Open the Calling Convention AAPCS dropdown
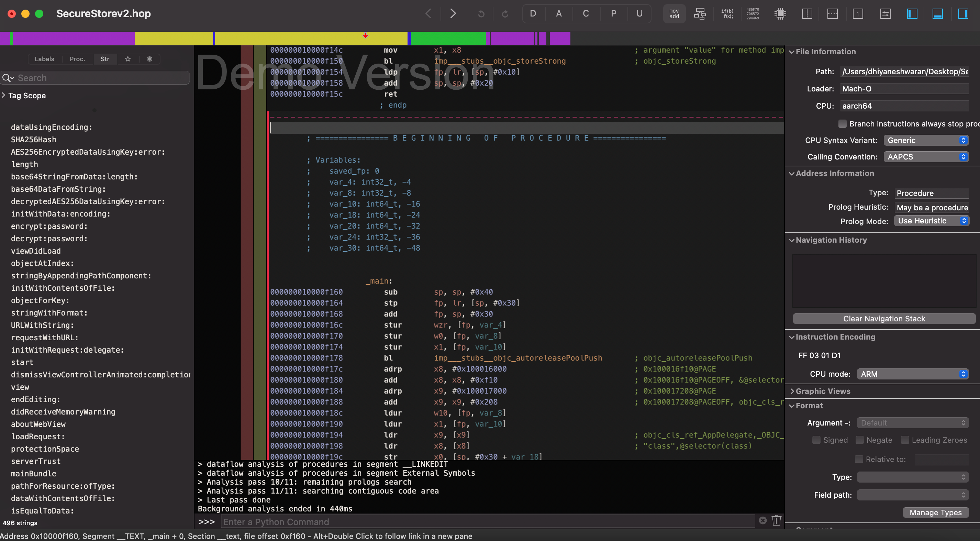Viewport: 980px width, 541px height. coord(926,157)
